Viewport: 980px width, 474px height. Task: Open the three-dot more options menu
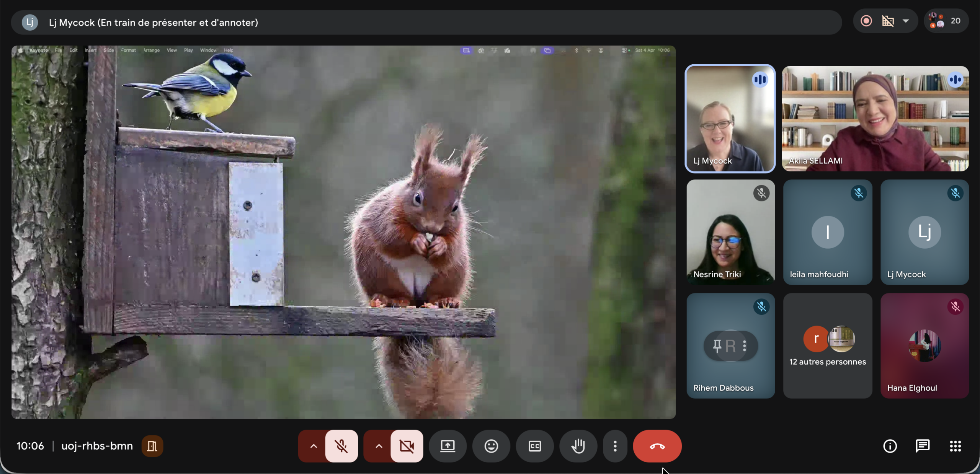(x=615, y=446)
